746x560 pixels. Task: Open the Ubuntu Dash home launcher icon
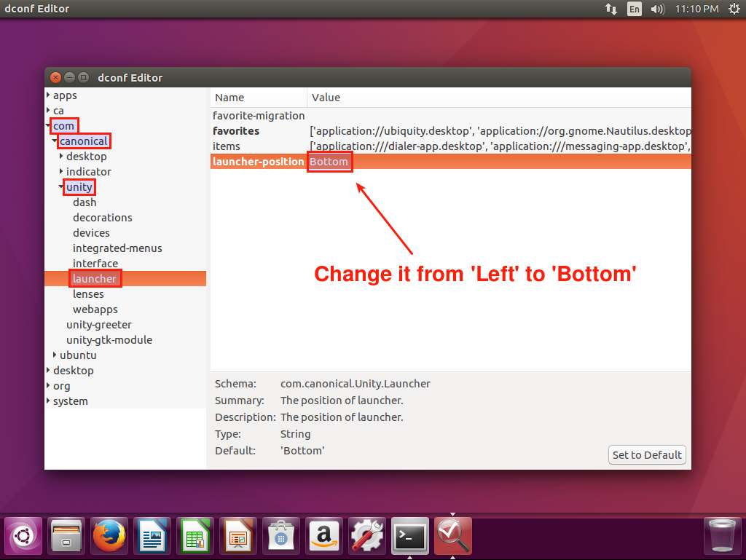pos(23,536)
